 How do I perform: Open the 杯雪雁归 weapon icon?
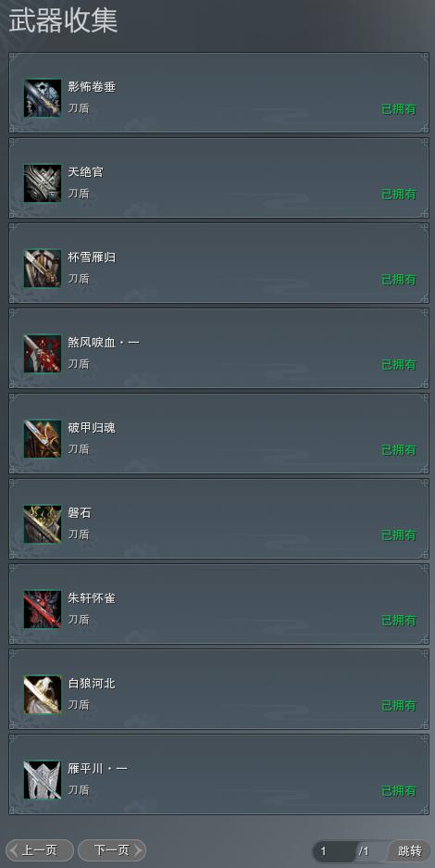(x=43, y=269)
